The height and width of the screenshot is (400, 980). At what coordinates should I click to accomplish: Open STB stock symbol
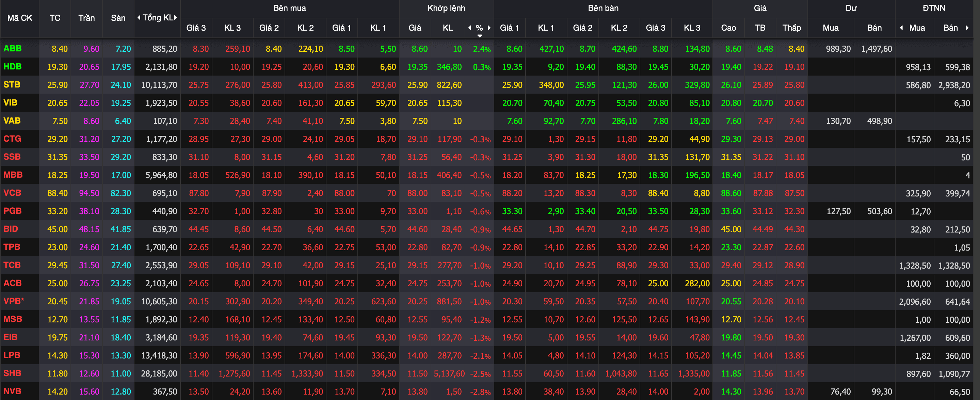pos(12,84)
